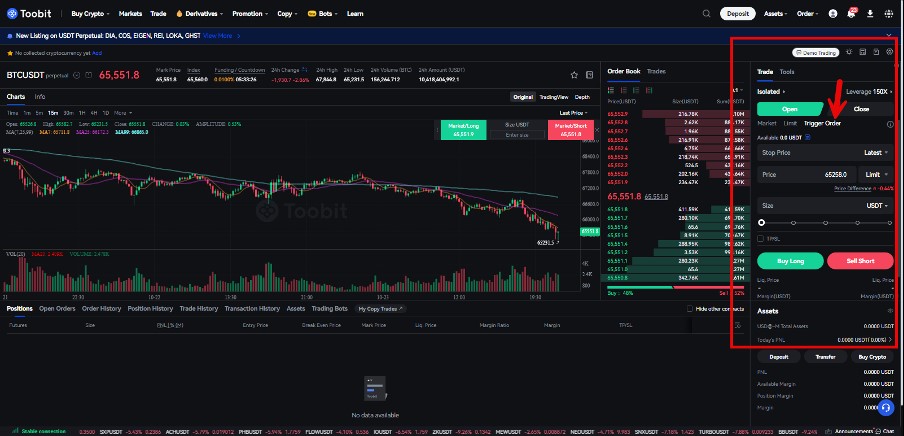Open the Size unit USDT dropdown

coord(877,205)
